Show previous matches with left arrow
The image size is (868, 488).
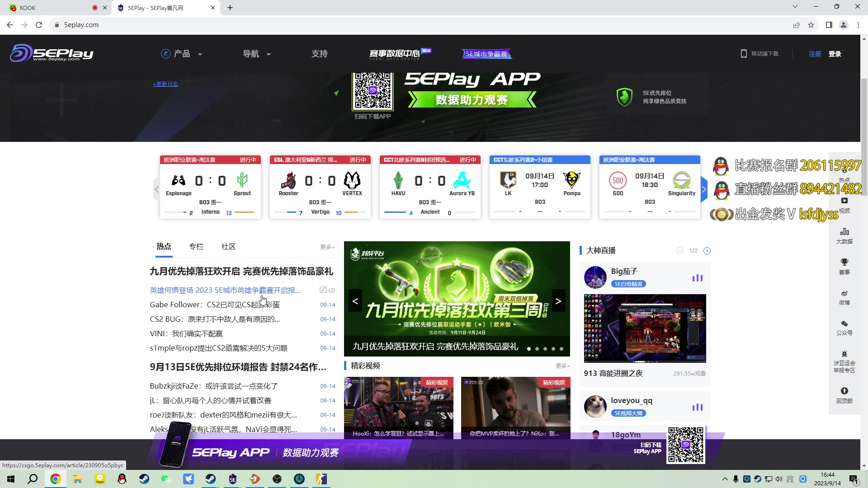pos(156,189)
